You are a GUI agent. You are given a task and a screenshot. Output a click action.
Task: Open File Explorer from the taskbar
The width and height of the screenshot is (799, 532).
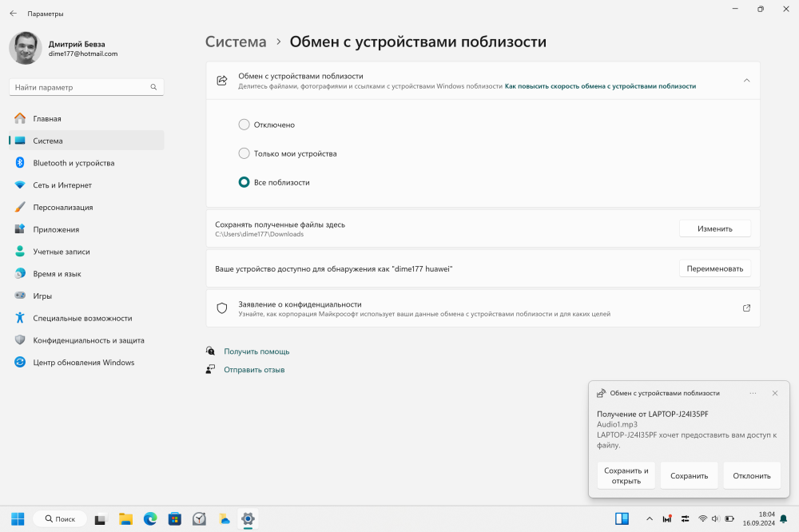[x=125, y=518]
